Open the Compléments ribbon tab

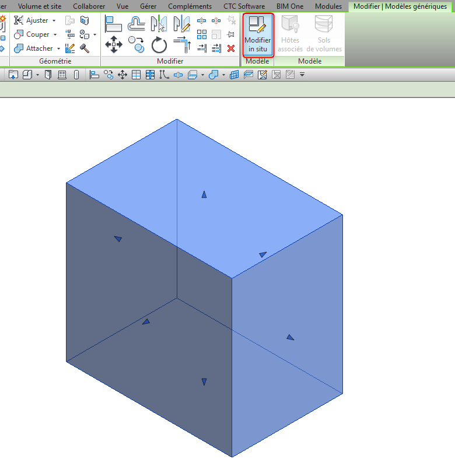click(x=190, y=6)
